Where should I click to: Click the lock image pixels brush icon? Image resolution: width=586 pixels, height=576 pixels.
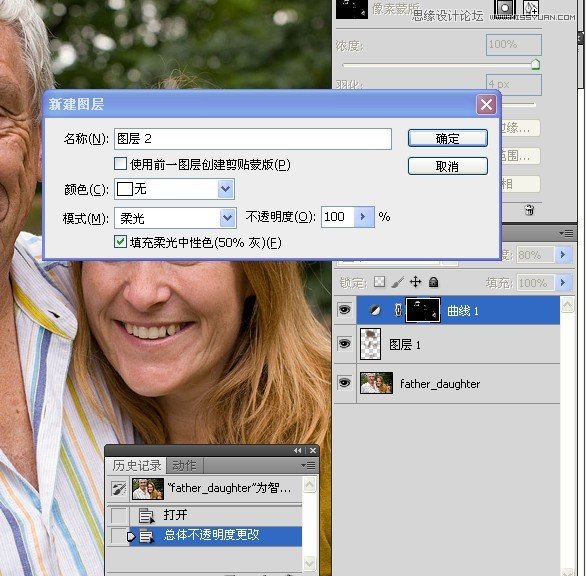click(398, 282)
